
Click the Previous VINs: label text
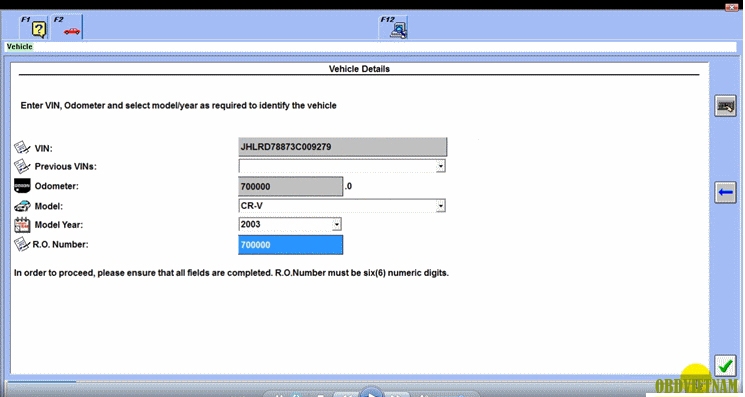[x=66, y=167]
